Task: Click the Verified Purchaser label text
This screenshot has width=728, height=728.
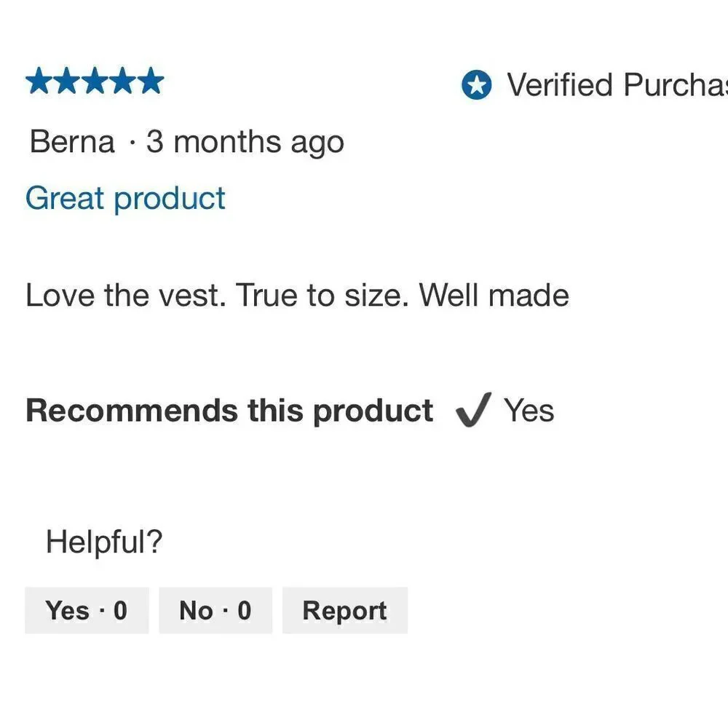Action: click(x=617, y=85)
